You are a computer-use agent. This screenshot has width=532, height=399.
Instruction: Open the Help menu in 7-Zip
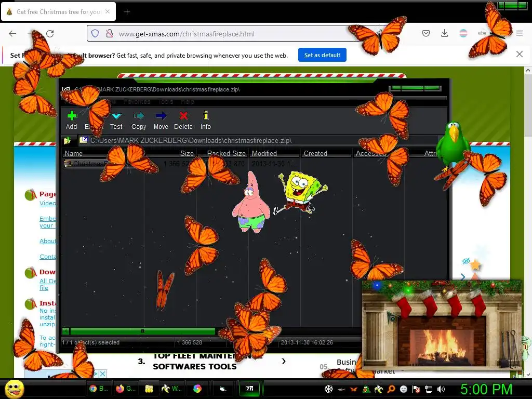tap(187, 101)
